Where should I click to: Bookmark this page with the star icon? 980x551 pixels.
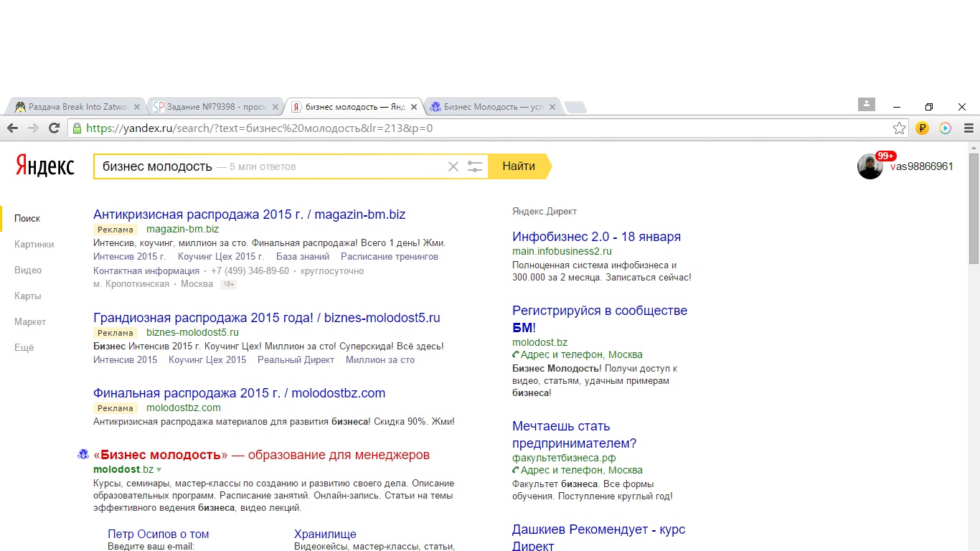point(899,128)
